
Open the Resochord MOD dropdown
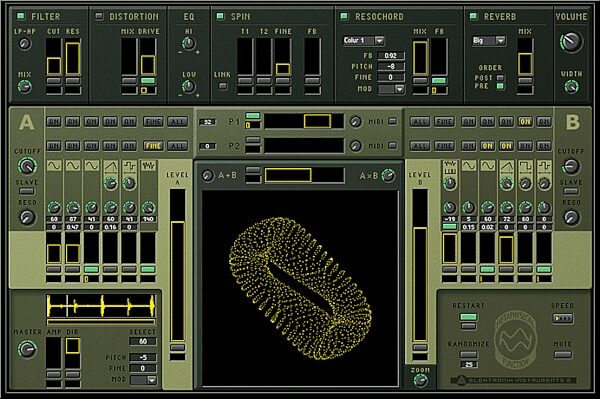tap(391, 89)
